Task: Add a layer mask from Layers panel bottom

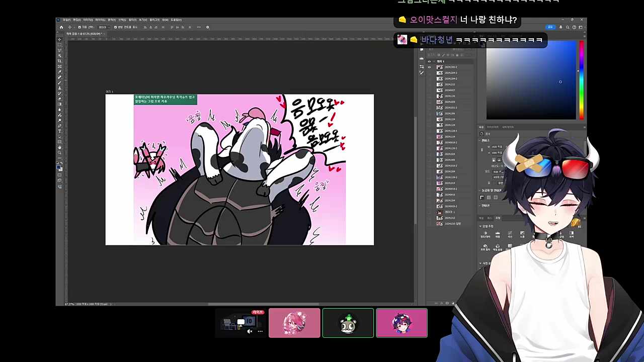Action: (x=447, y=303)
